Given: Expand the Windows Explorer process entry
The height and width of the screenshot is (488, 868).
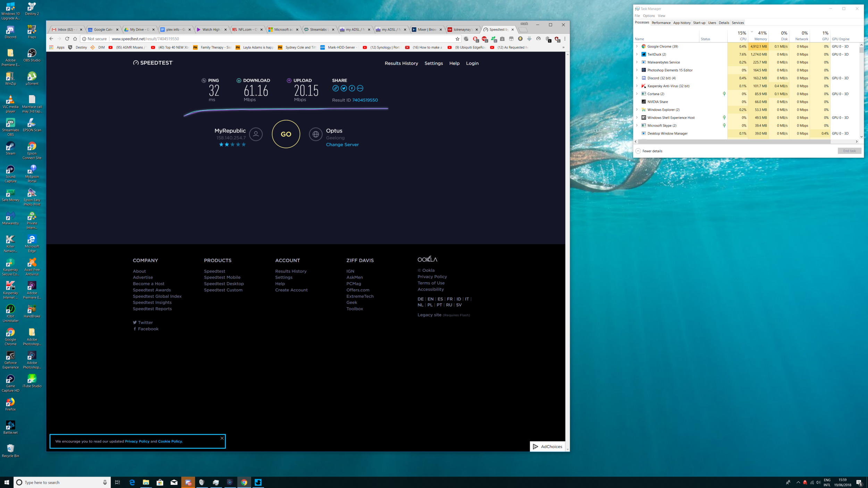Looking at the screenshot, I should point(637,110).
